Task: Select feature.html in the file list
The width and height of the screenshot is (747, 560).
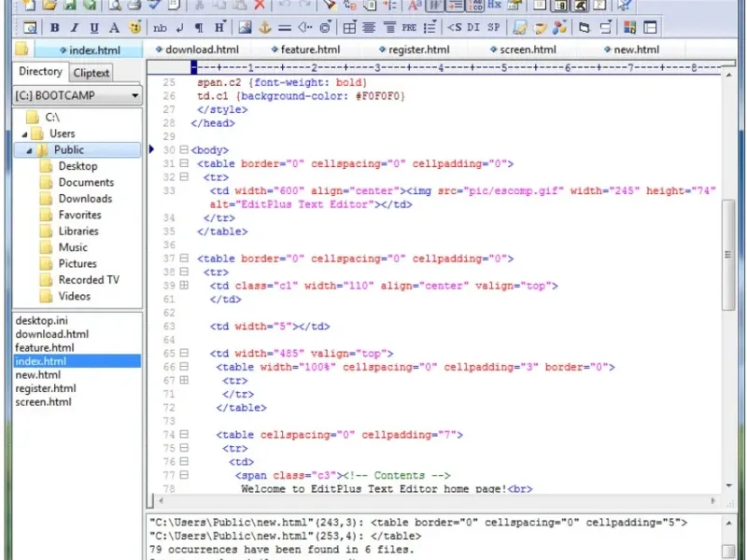Action: tap(45, 347)
